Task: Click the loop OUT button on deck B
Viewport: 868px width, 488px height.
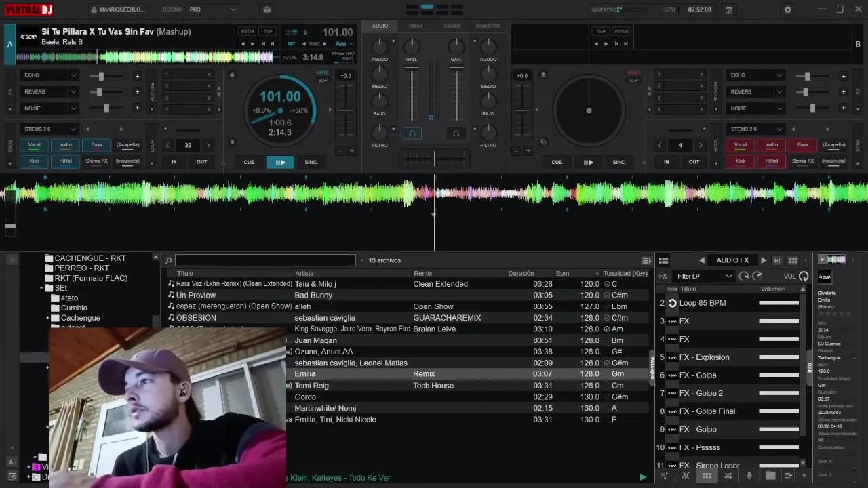Action: (x=694, y=162)
